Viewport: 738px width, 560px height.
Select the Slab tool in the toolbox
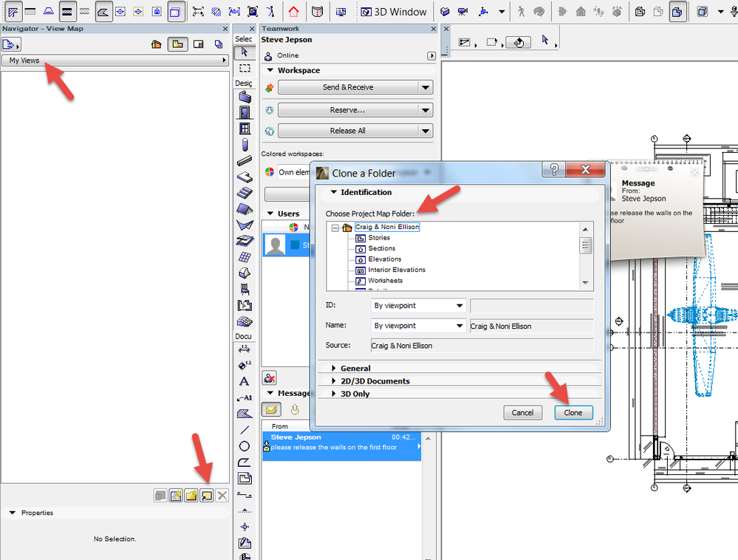click(245, 177)
